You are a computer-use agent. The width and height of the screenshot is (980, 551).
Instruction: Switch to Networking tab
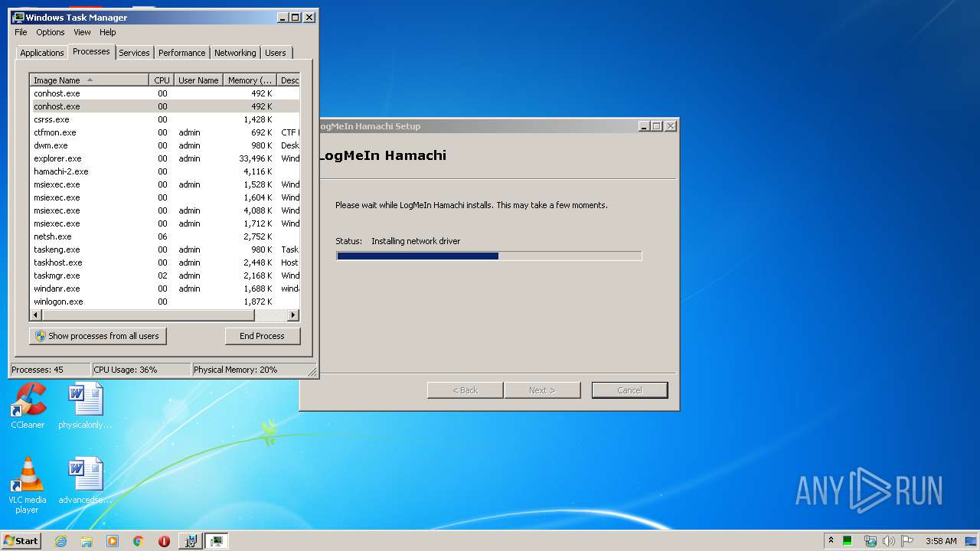pyautogui.click(x=235, y=53)
